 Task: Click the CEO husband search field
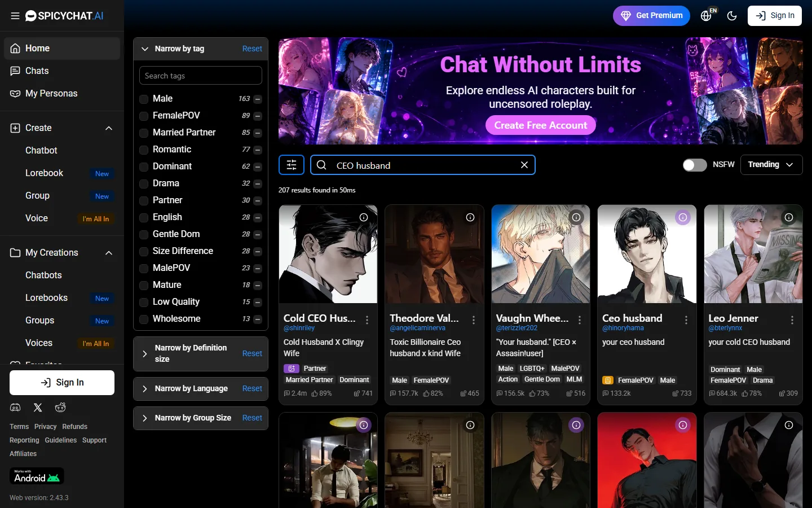[423, 165]
